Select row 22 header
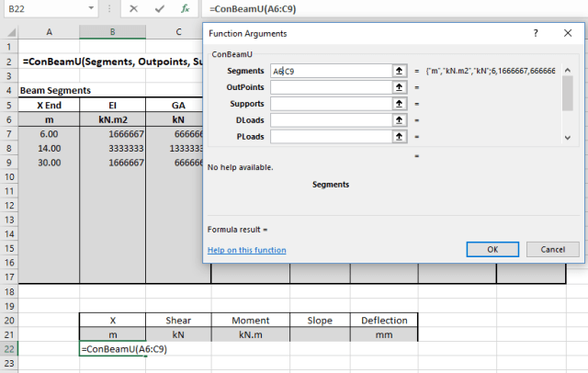Screen dimensions: 588x373 [7, 349]
